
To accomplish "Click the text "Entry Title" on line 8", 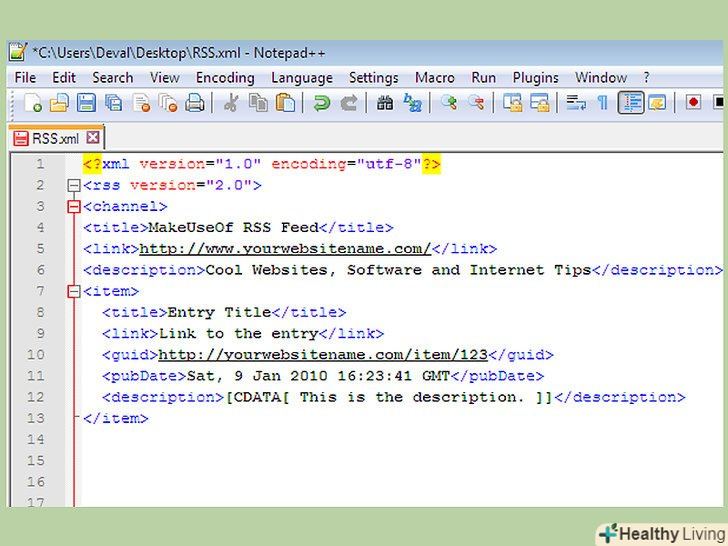I will (x=219, y=312).
